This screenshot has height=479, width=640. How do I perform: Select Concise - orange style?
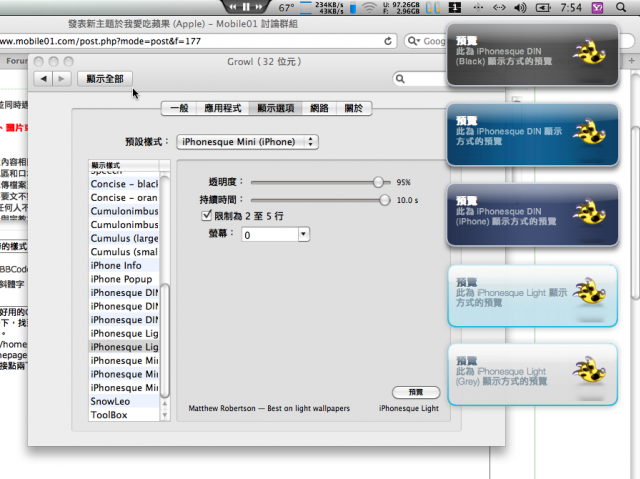[x=124, y=197]
